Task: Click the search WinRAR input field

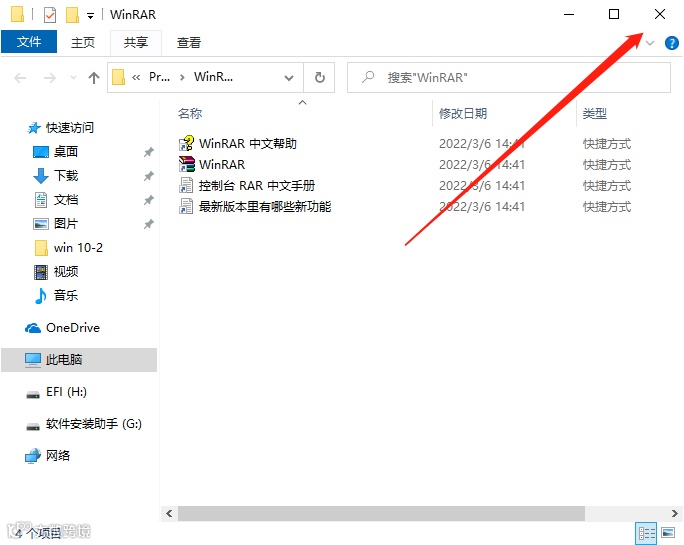Action: click(509, 78)
